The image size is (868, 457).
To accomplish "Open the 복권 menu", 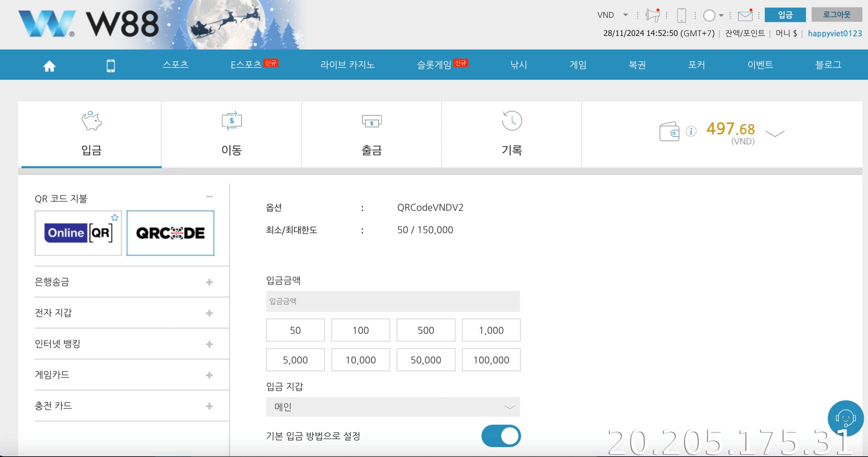I will [x=637, y=64].
